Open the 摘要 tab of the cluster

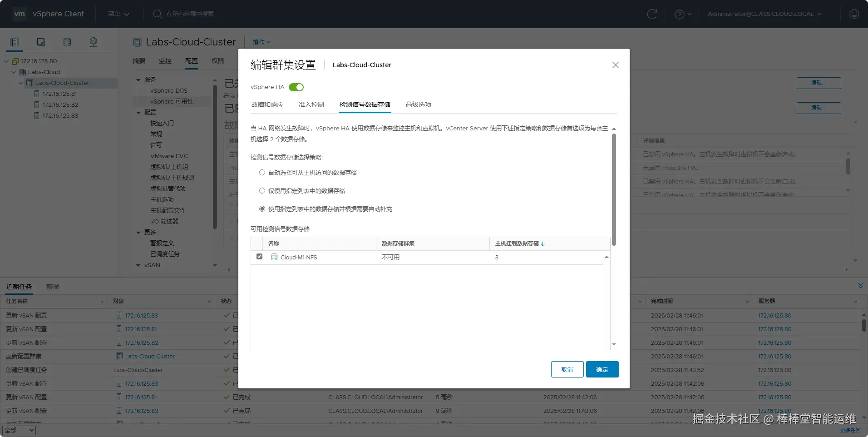139,61
